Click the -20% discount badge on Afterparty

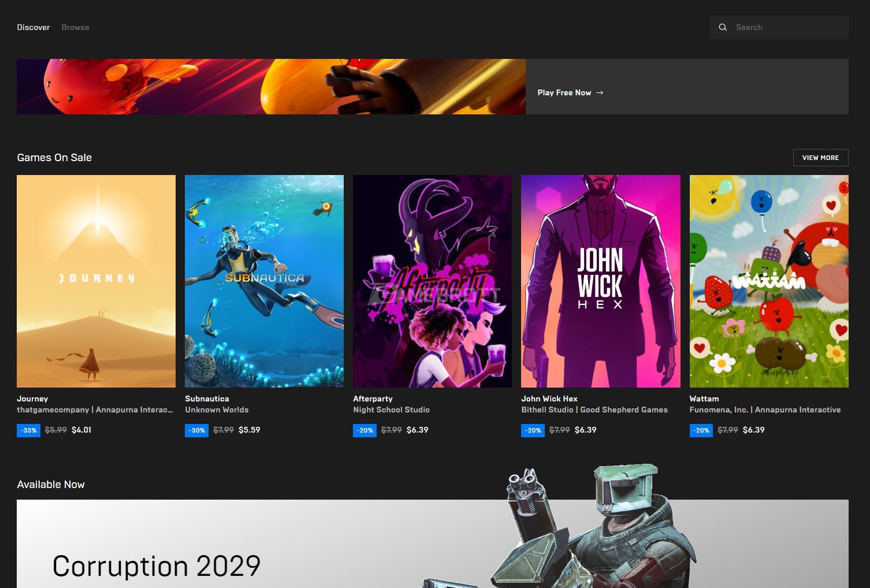point(365,430)
